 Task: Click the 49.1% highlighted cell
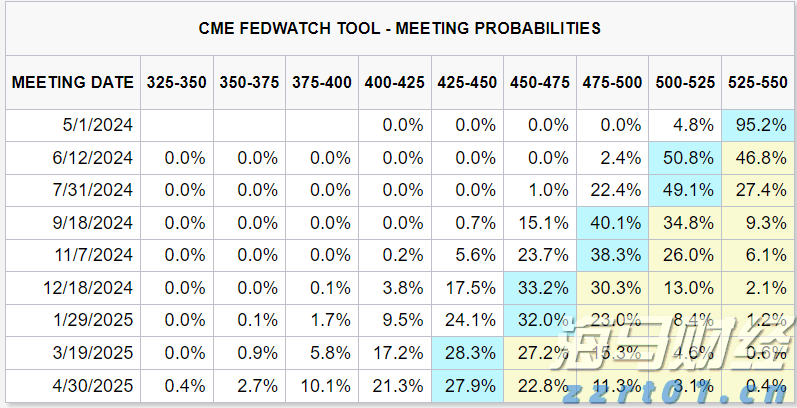[685, 190]
